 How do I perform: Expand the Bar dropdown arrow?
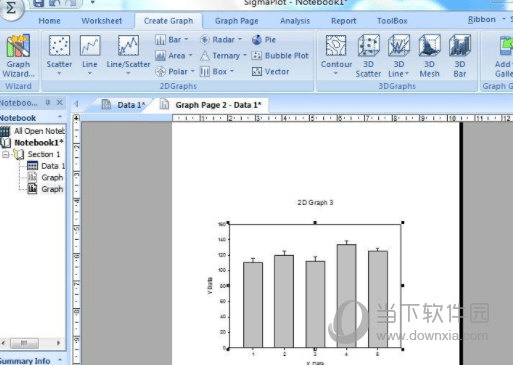click(186, 40)
